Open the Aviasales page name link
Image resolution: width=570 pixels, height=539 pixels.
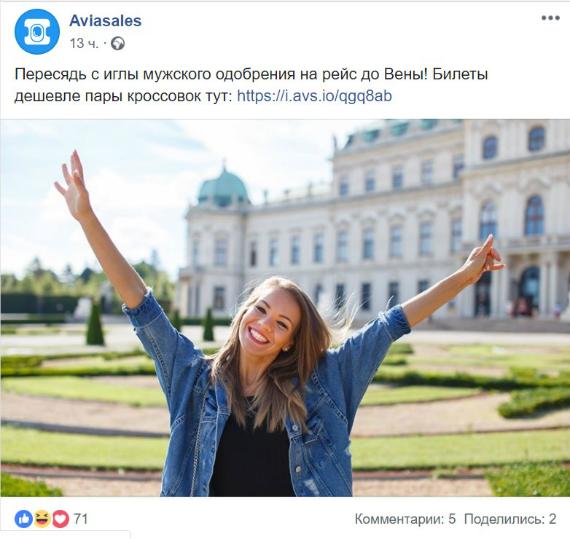coord(105,21)
